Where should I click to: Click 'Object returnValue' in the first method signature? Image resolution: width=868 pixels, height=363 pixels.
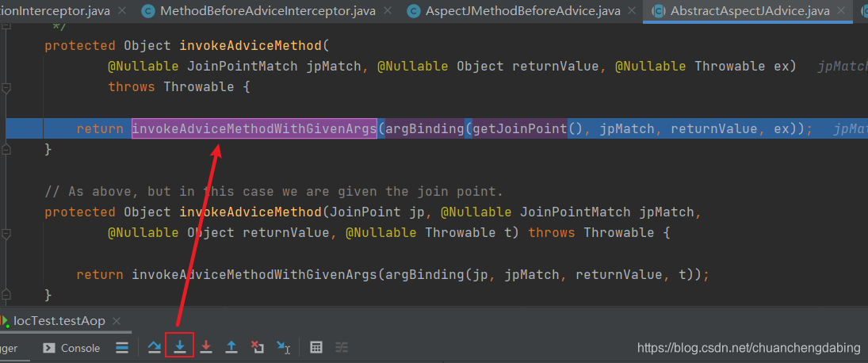pyautogui.click(x=528, y=67)
